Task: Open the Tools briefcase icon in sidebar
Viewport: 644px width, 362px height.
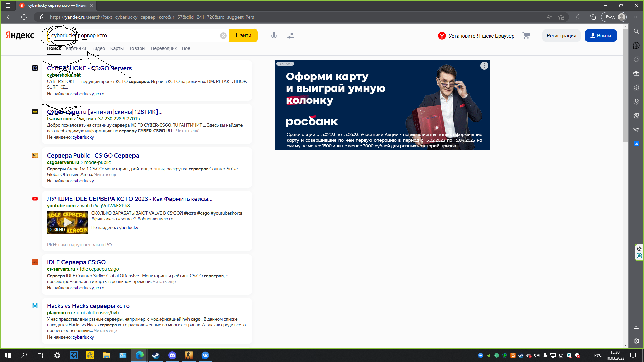Action: pos(636,73)
